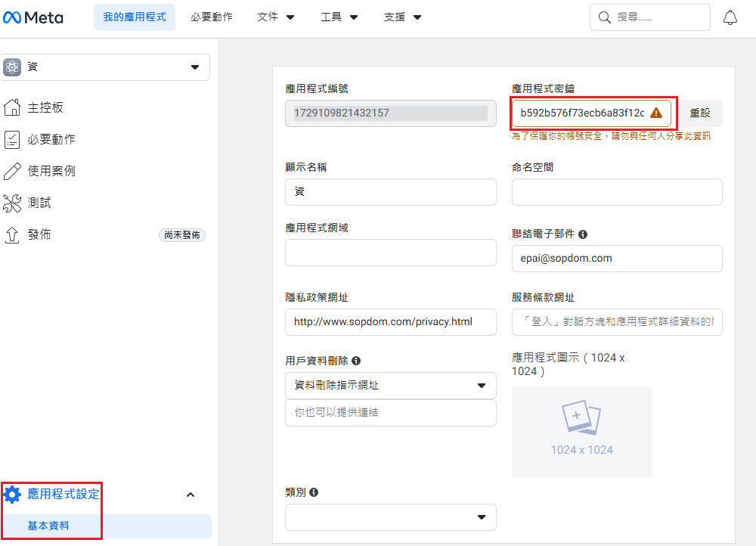Select 基本資料 under app settings
Image resolution: width=756 pixels, height=546 pixels.
pyautogui.click(x=48, y=526)
